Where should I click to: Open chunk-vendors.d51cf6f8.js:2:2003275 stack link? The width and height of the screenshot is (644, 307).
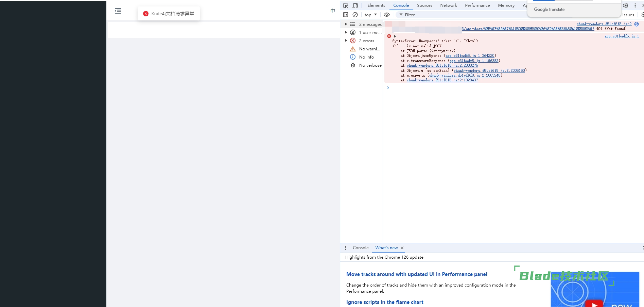click(442, 65)
